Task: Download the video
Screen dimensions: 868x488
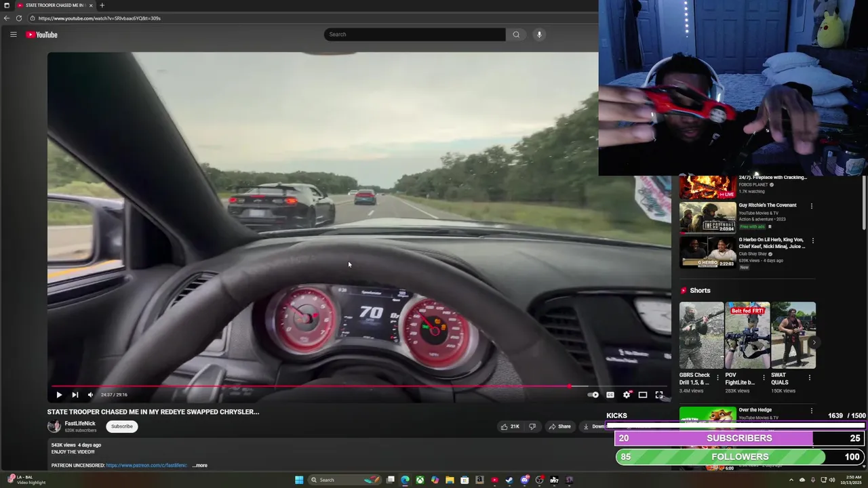Action: click(x=593, y=426)
